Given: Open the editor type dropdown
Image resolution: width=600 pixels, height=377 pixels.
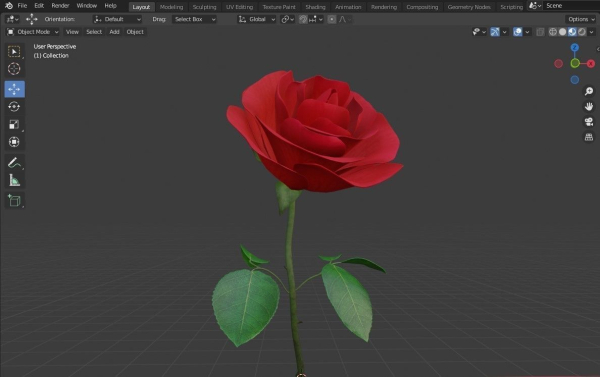Looking at the screenshot, I should pyautogui.click(x=12, y=19).
